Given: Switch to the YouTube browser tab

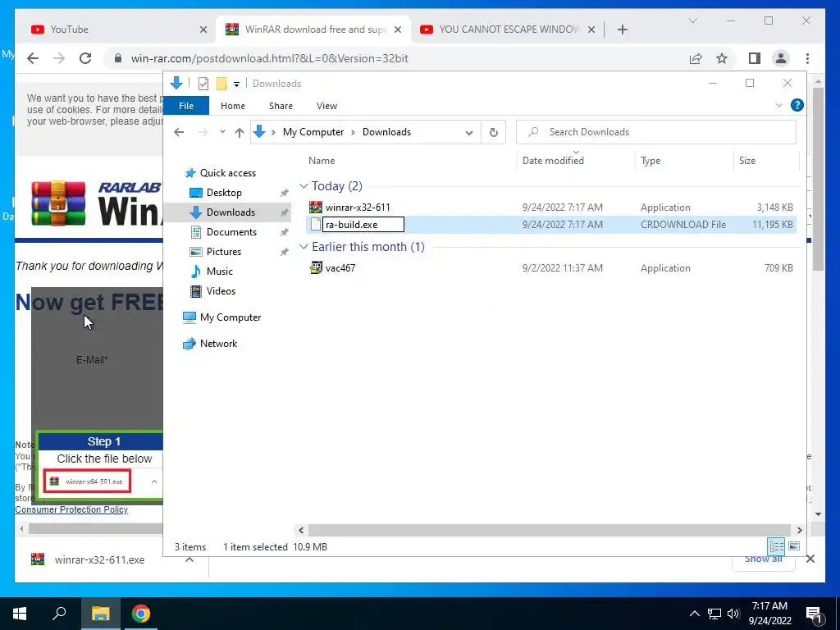Looking at the screenshot, I should coord(119,30).
